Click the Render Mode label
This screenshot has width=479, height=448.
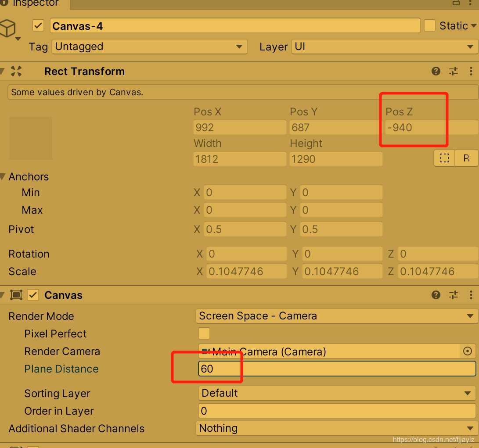click(41, 316)
